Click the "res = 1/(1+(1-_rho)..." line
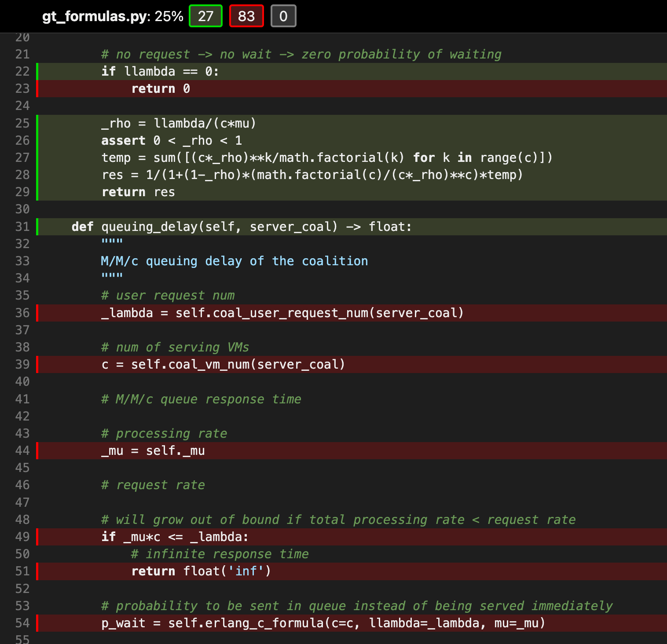The width and height of the screenshot is (667, 644). 312,175
